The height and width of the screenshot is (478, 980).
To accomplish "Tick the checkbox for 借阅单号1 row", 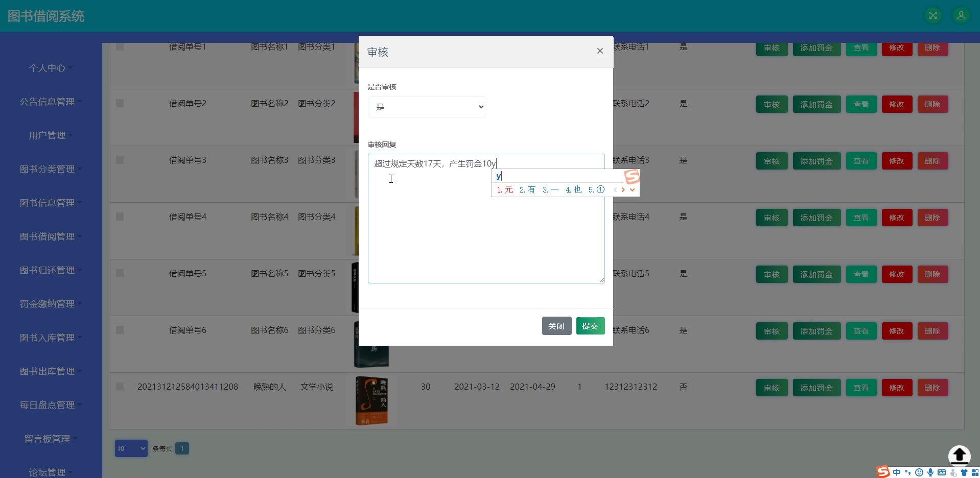I will (120, 46).
